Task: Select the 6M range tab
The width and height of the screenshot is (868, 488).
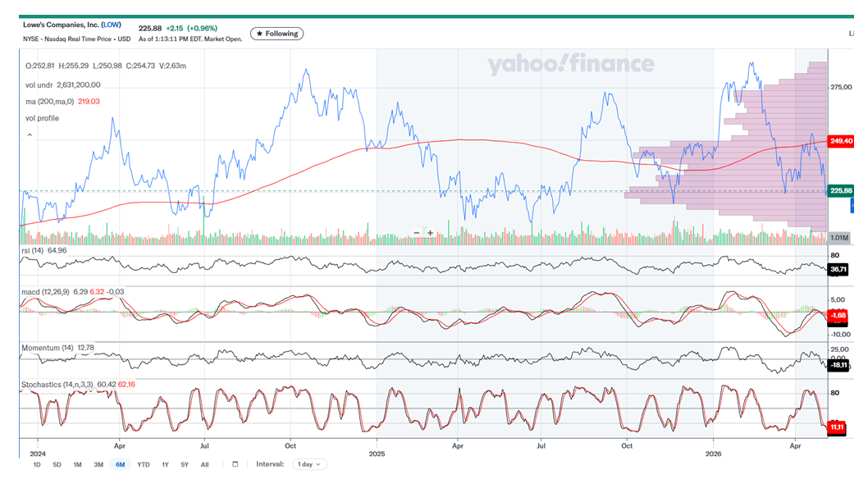Action: [120, 465]
